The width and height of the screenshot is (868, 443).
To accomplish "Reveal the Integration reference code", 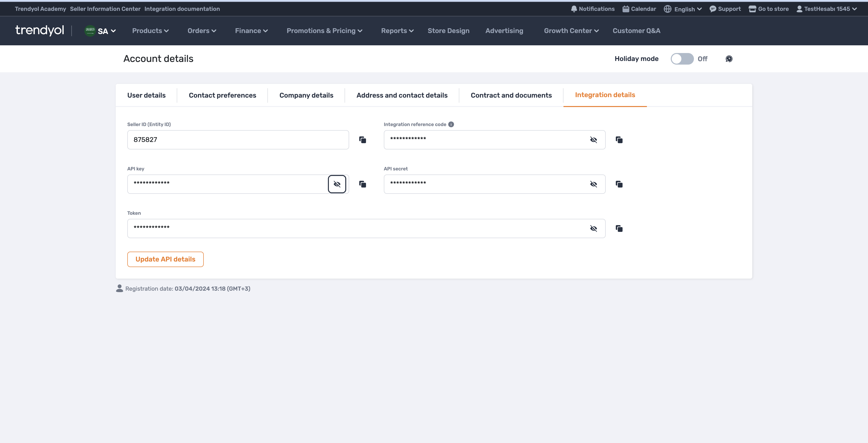I will click(593, 140).
